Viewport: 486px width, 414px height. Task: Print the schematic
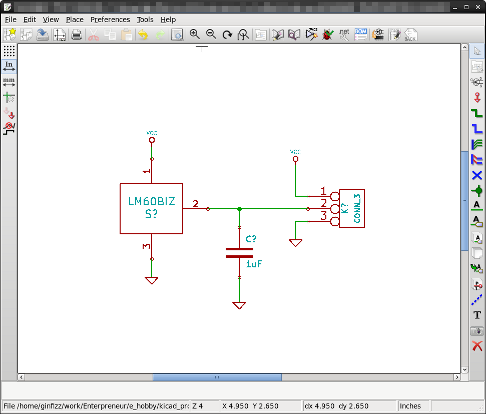(x=76, y=35)
